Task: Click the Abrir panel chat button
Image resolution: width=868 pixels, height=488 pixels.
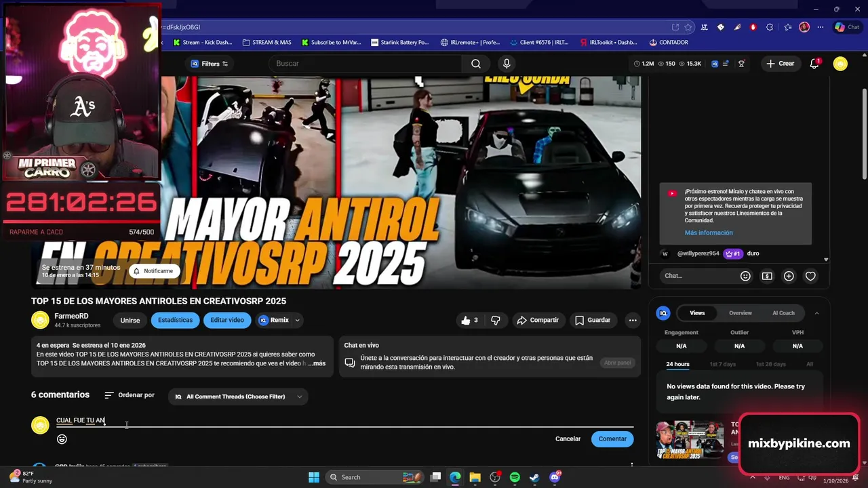Action: (x=617, y=363)
